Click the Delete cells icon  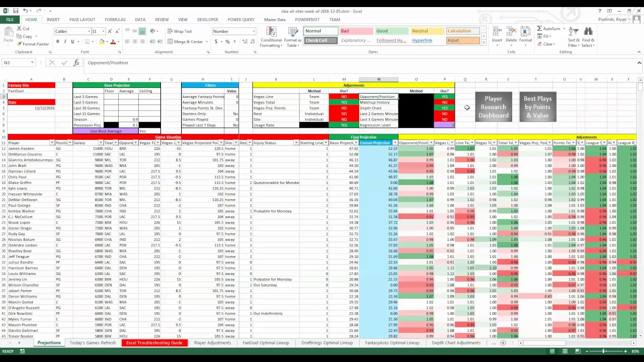click(511, 32)
